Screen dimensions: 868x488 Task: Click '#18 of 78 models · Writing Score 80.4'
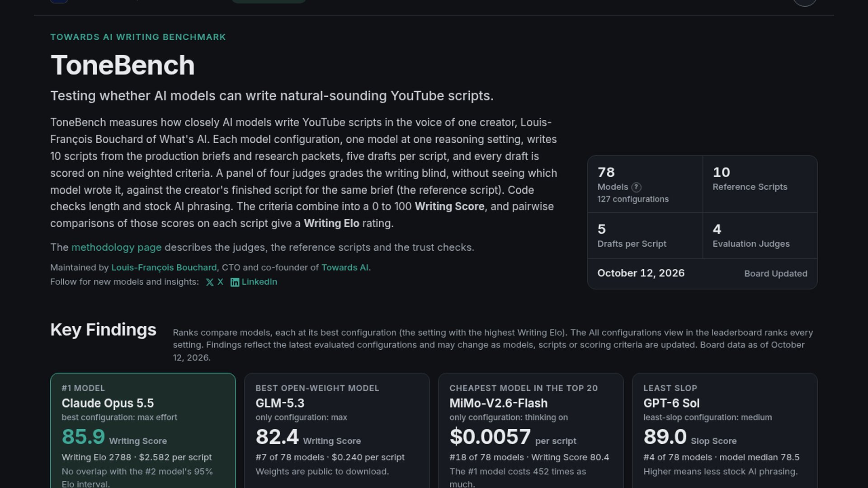(x=529, y=458)
